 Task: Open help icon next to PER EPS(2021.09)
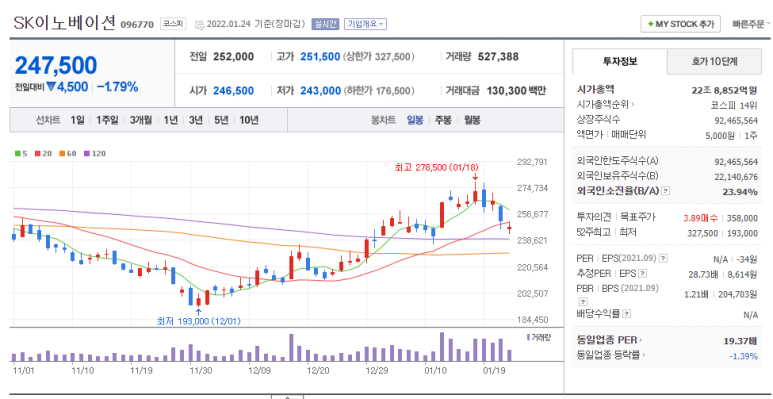664,258
